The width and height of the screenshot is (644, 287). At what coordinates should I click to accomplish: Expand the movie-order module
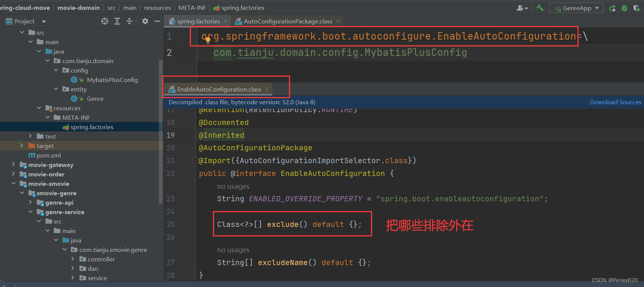point(13,174)
